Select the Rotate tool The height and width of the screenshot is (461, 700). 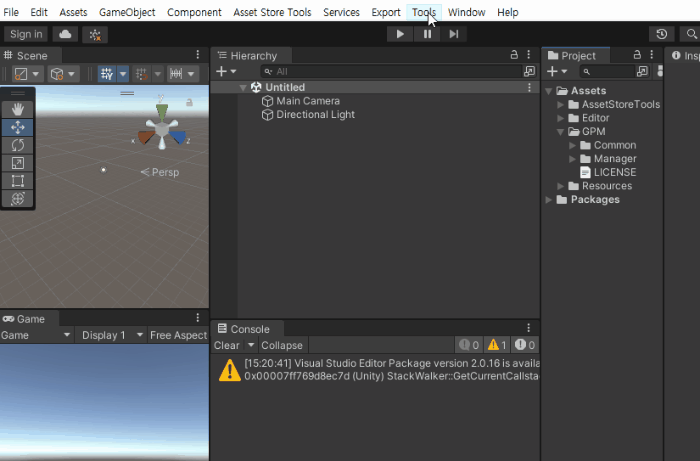point(18,145)
